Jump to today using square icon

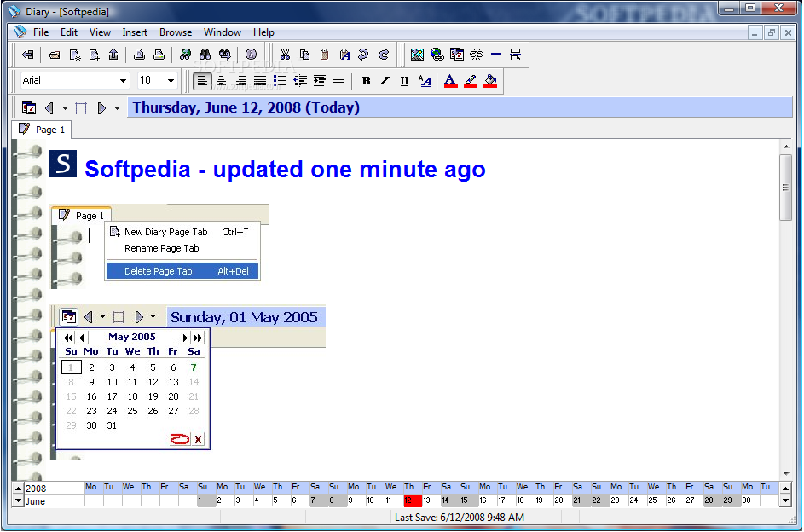[x=81, y=108]
